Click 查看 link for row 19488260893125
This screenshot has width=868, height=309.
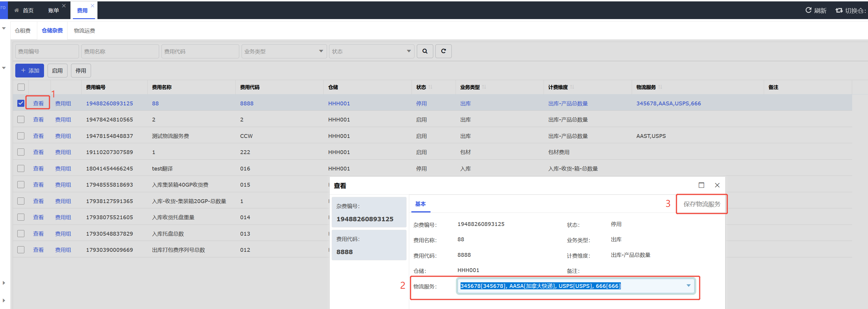tap(38, 104)
